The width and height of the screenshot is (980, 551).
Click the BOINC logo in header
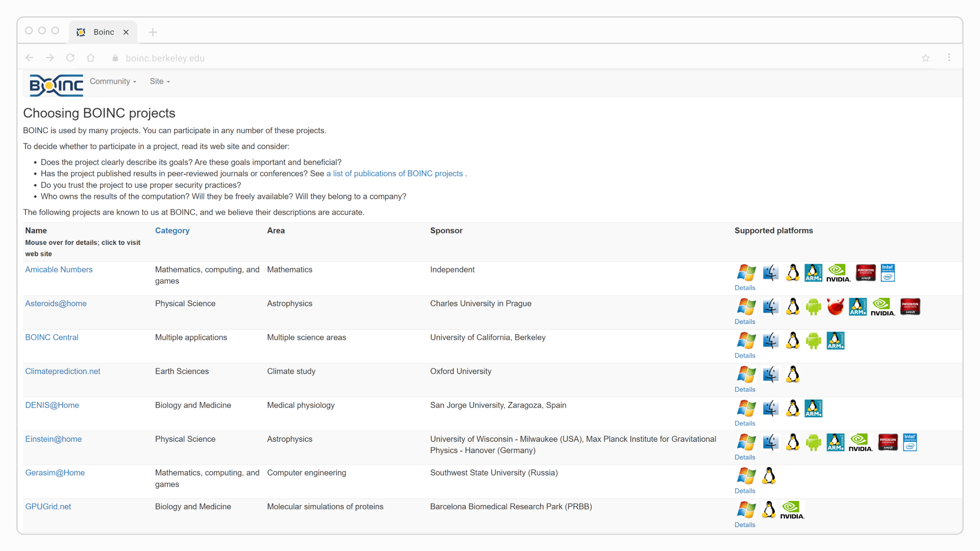[56, 85]
